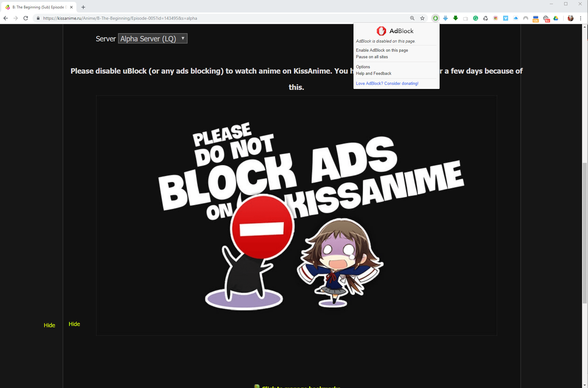The image size is (588, 388).
Task: Click the zoom magnifier icon in address bar
Action: tap(412, 18)
